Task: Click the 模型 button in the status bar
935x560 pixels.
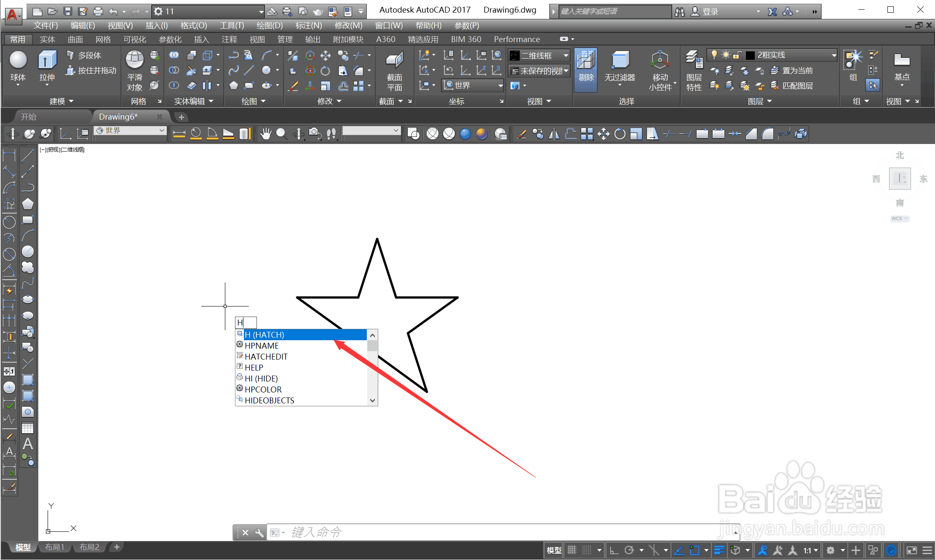Action: coord(554,550)
